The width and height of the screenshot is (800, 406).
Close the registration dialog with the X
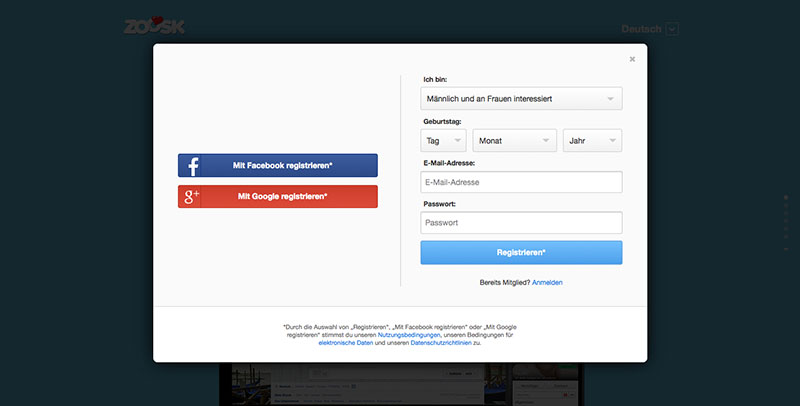pyautogui.click(x=632, y=59)
